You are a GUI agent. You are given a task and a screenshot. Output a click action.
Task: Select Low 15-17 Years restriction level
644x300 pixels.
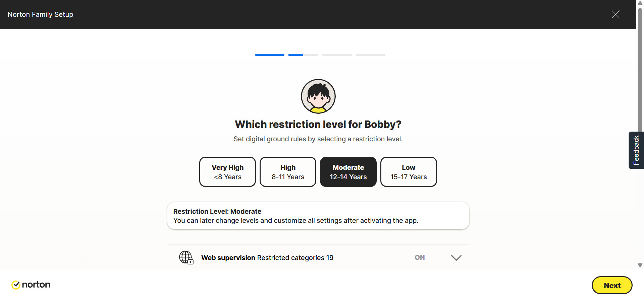coord(409,172)
